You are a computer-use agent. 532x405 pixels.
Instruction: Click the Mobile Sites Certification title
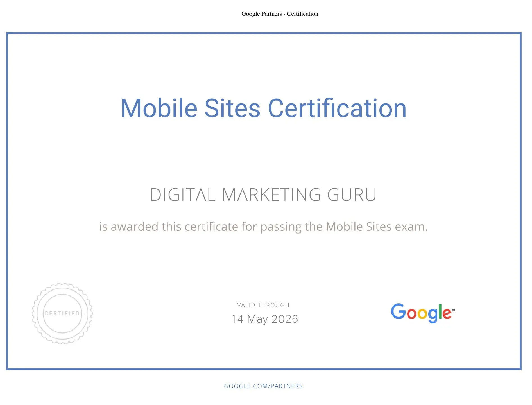pyautogui.click(x=264, y=108)
